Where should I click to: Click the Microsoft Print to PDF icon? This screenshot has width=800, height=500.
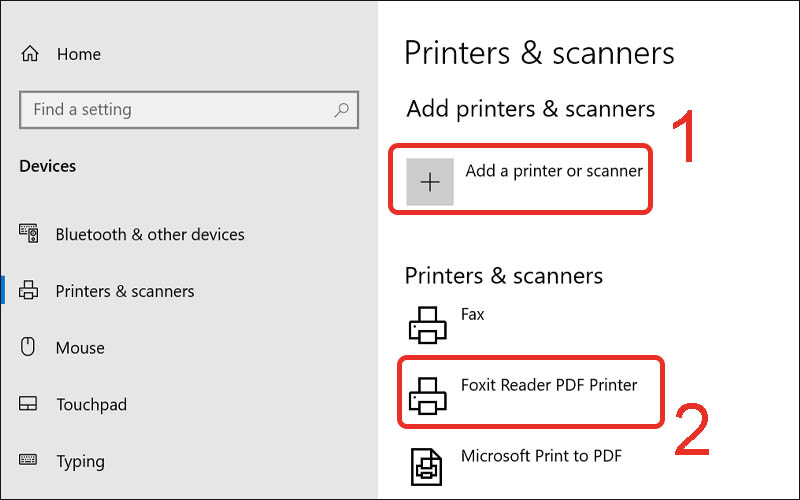pos(428,465)
